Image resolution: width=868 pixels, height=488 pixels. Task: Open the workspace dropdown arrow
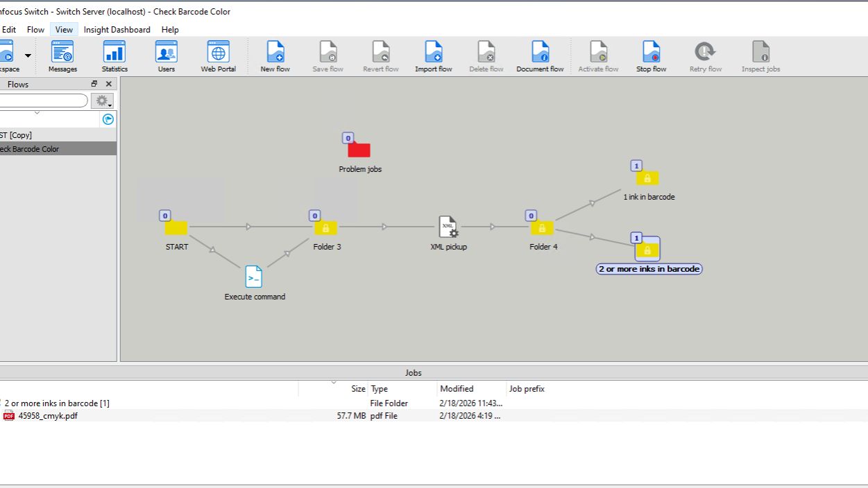pyautogui.click(x=28, y=55)
